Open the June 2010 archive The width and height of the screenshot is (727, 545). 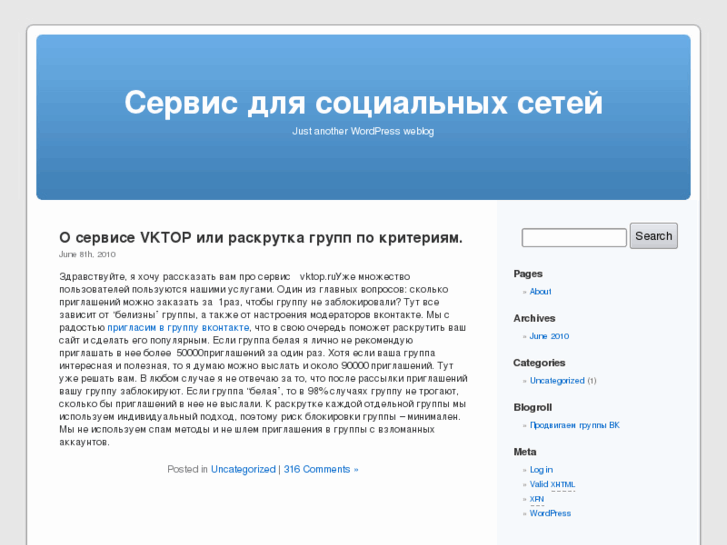point(549,336)
